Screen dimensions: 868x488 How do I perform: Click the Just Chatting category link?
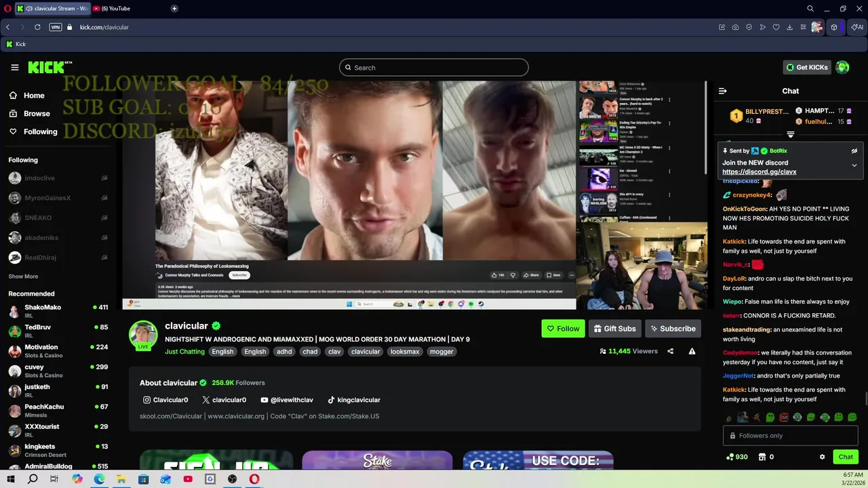pyautogui.click(x=184, y=352)
